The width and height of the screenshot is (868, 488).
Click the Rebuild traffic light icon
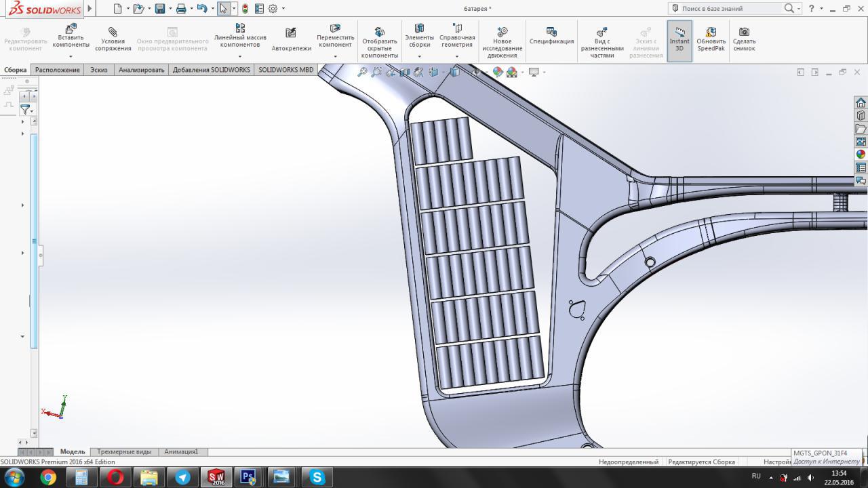coord(245,9)
